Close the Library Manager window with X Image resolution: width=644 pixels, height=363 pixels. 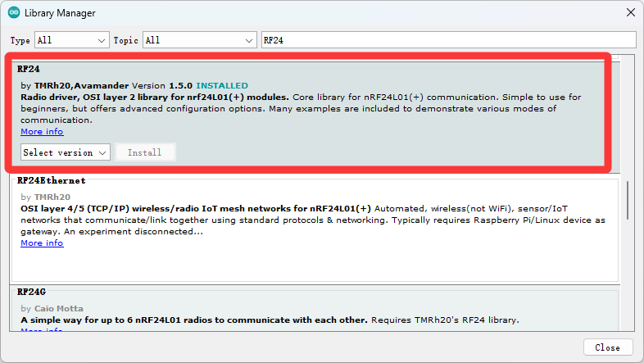(x=630, y=13)
